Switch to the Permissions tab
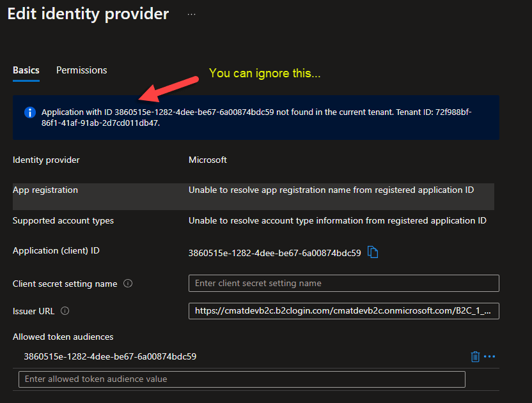 [x=81, y=70]
